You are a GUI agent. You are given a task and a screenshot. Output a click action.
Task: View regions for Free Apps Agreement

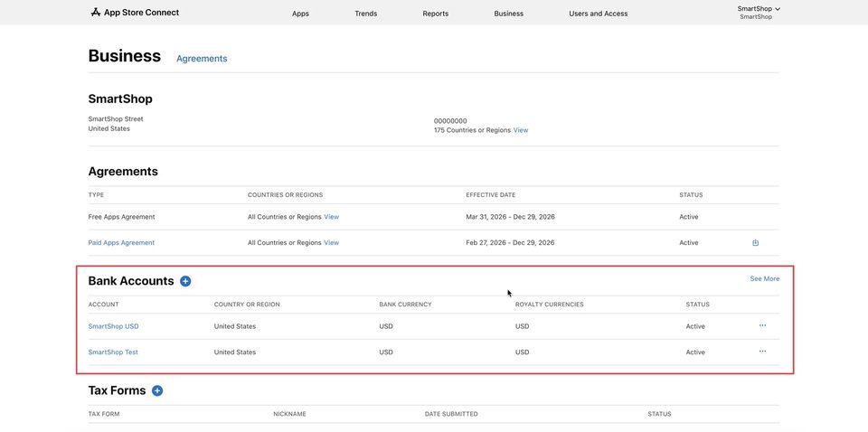point(332,217)
